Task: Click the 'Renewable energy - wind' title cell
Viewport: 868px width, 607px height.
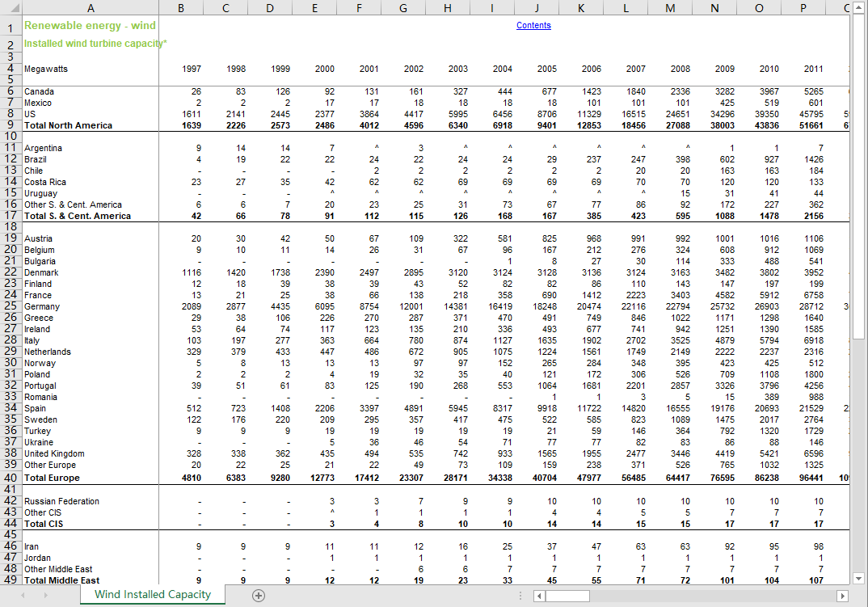Action: (x=90, y=26)
